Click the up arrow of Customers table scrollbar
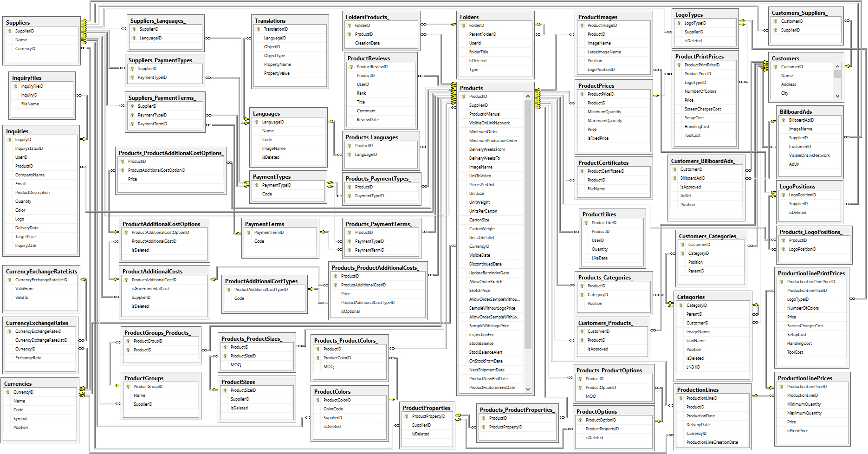This screenshot has width=868, height=454. point(837,66)
